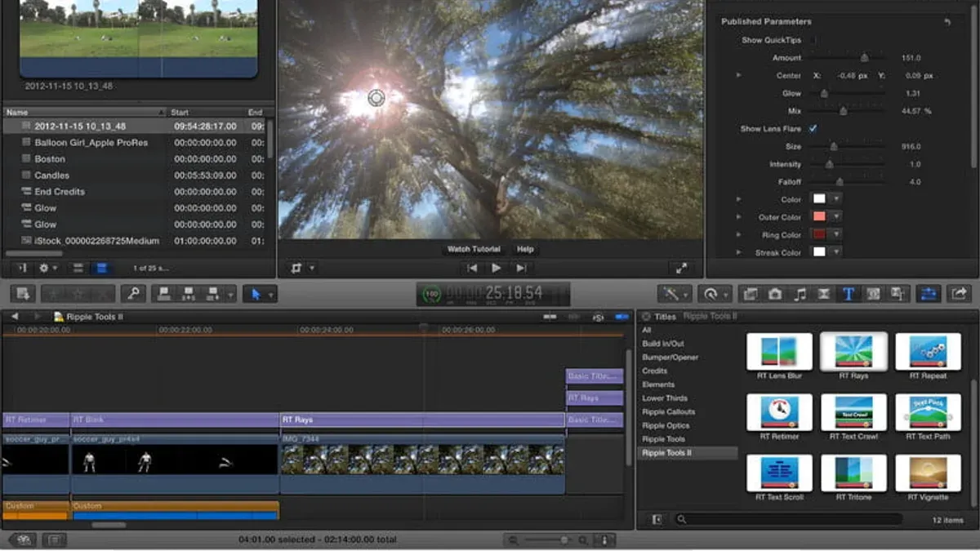
Task: Expand the Color parameter disclosure triangle
Action: (x=739, y=199)
